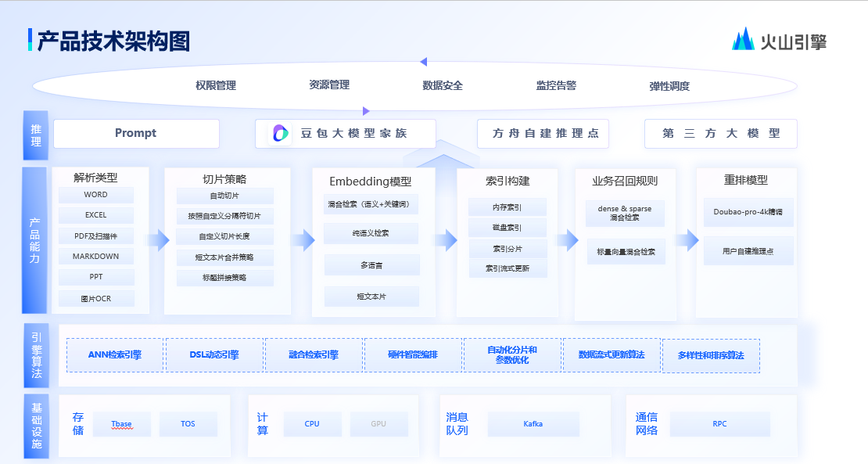This screenshot has width=868, height=464.
Task: Select 按照自定义分隔符切片 strategy
Action: [x=224, y=216]
